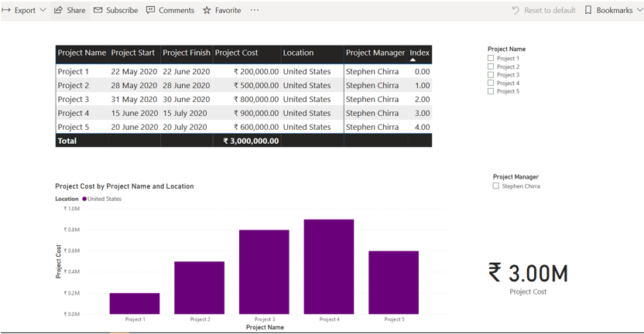644x334 pixels.
Task: Select the Project 2 bar in chart
Action: 199,288
